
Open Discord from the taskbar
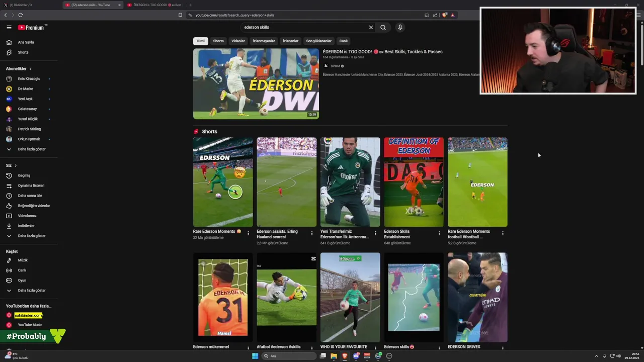click(x=356, y=356)
